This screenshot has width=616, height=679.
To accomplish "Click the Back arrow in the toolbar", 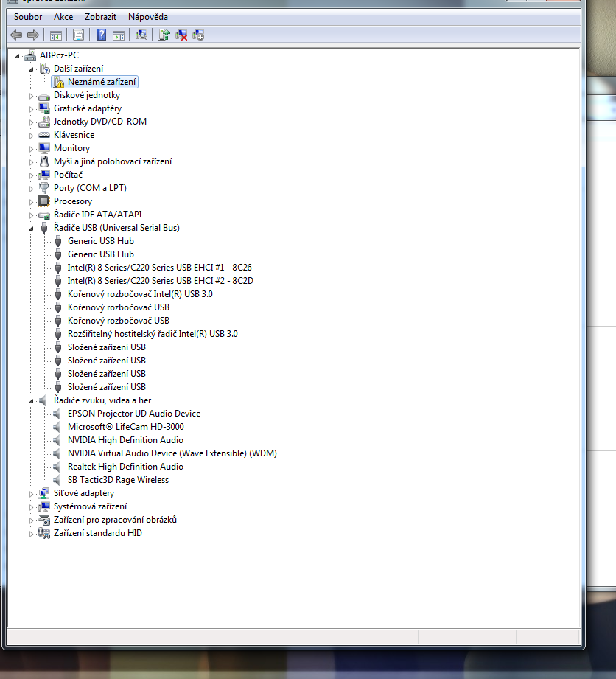I will [16, 35].
